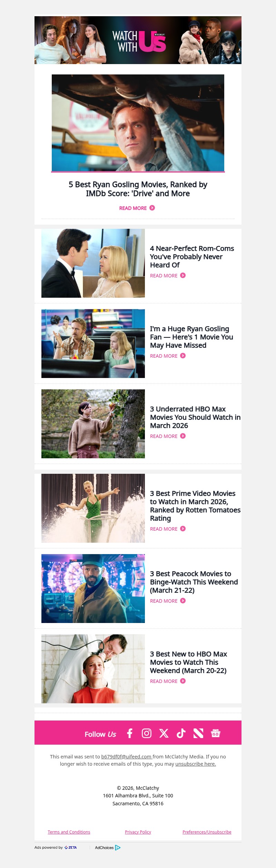Open headline 5 Best Ryan Gosling Movies
The width and height of the screenshot is (276, 868).
pos(138,189)
